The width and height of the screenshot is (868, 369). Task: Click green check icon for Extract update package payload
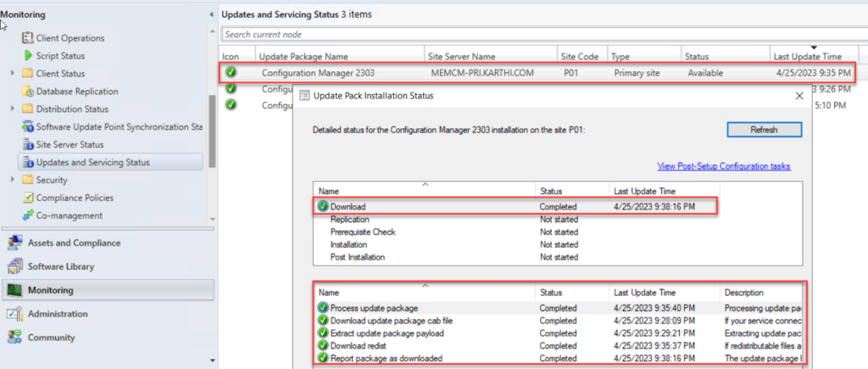tap(323, 333)
